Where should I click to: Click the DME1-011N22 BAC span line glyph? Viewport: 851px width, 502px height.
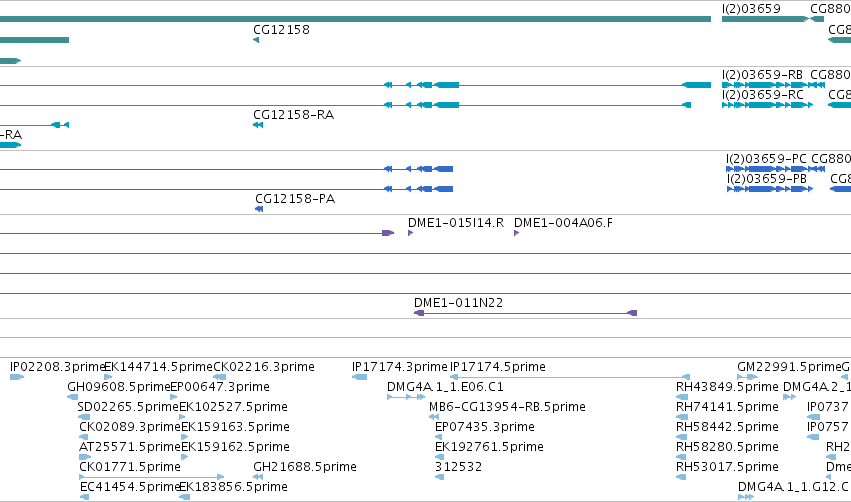(525, 313)
